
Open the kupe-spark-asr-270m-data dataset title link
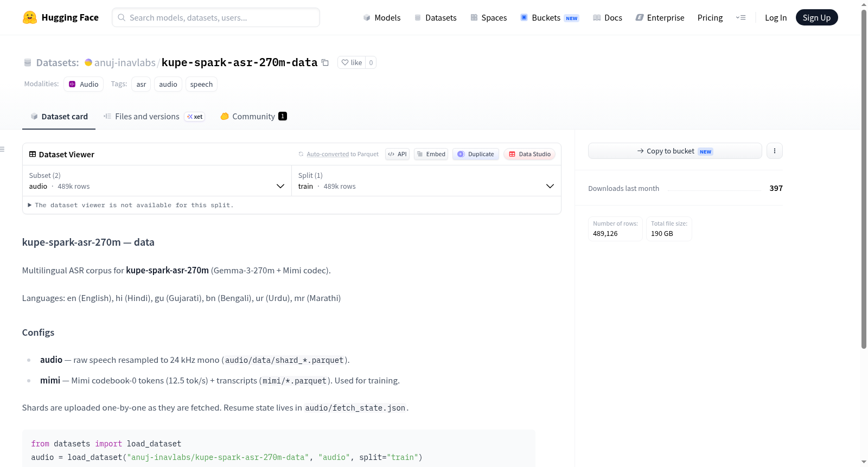coord(239,62)
